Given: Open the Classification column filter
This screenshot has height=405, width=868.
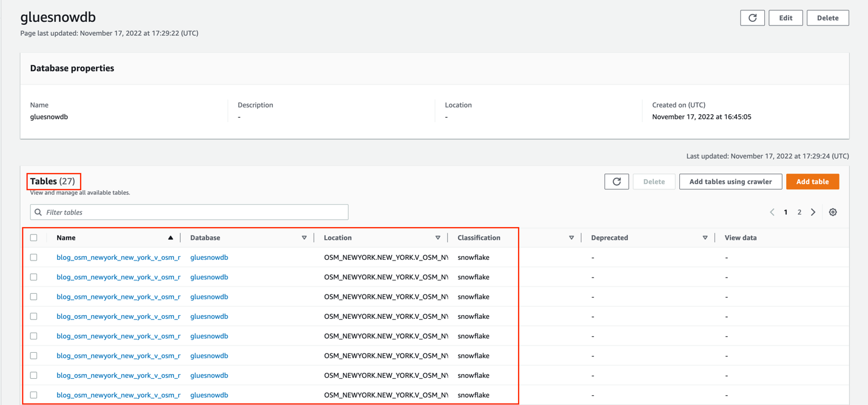Looking at the screenshot, I should [x=571, y=237].
